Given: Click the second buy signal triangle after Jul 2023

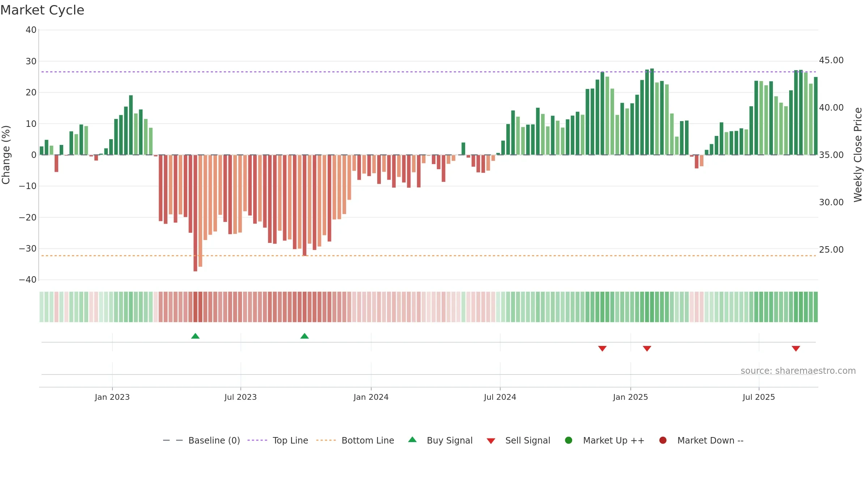Looking at the screenshot, I should click(x=305, y=336).
